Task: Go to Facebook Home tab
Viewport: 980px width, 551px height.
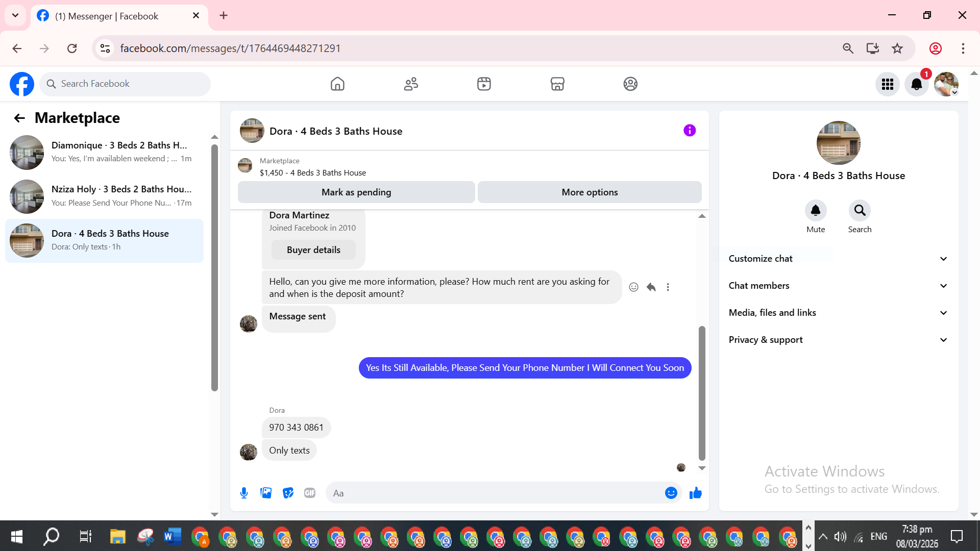Action: click(x=337, y=84)
